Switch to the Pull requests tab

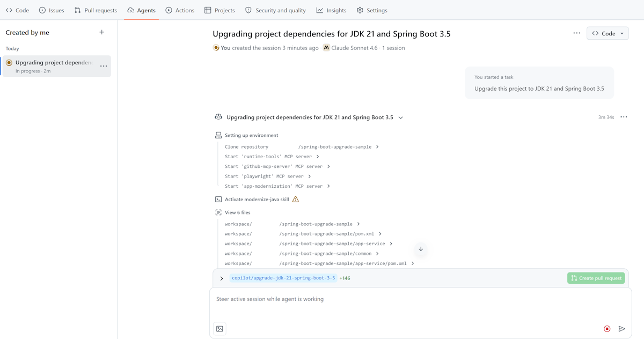(96, 10)
